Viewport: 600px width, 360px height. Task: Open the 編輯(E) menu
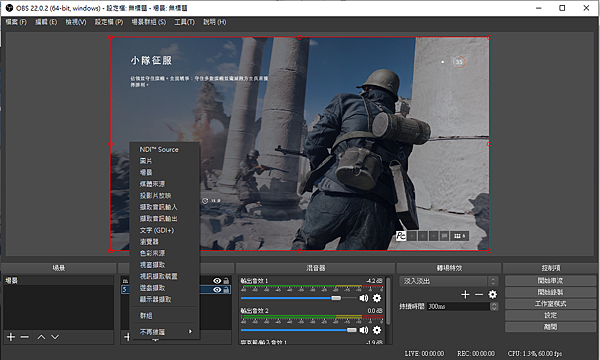(46, 22)
